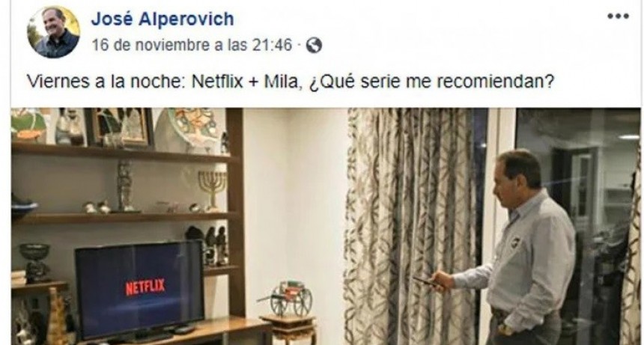Click the patterned curtain in the photo
Viewport: 644px width, 345px height.
[x=410, y=226]
